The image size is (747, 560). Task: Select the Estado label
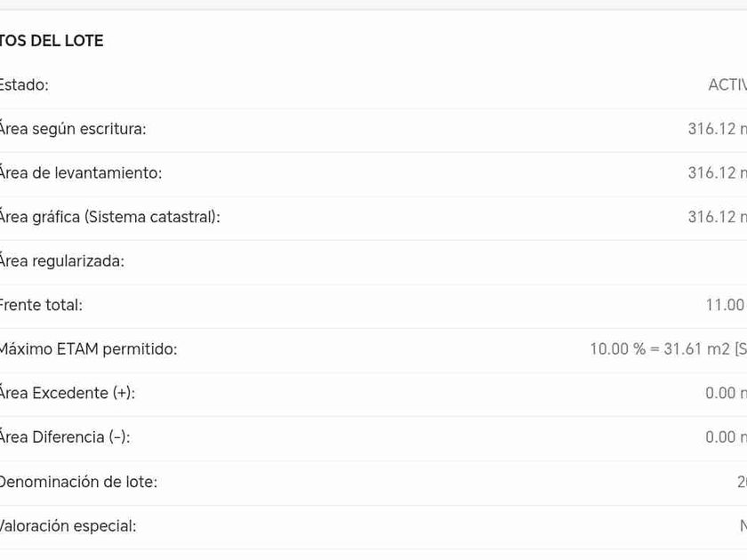pos(24,85)
